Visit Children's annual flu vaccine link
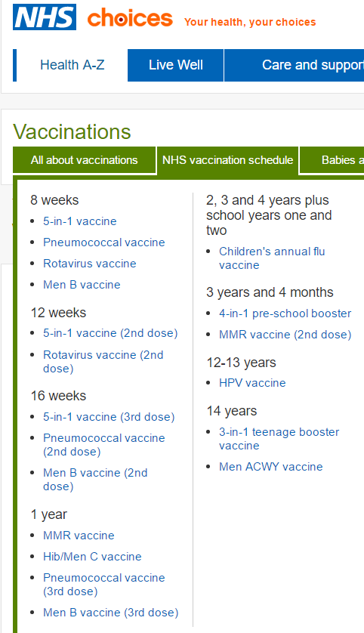 (x=272, y=258)
